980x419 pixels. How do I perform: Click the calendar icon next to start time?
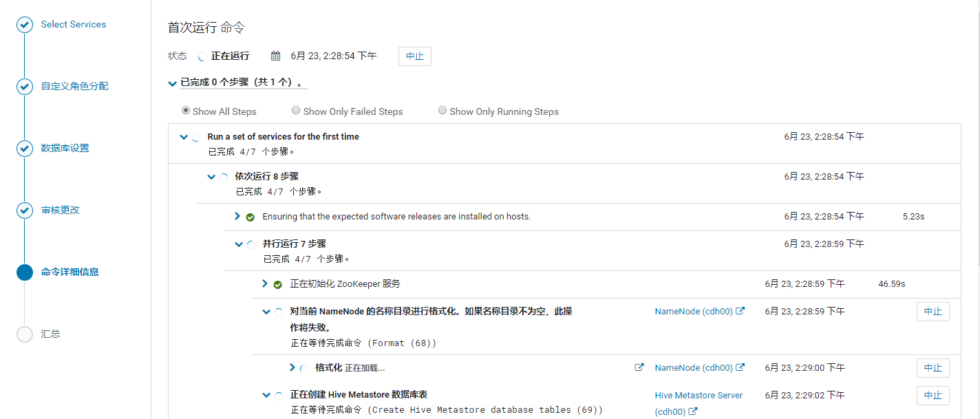[x=275, y=56]
